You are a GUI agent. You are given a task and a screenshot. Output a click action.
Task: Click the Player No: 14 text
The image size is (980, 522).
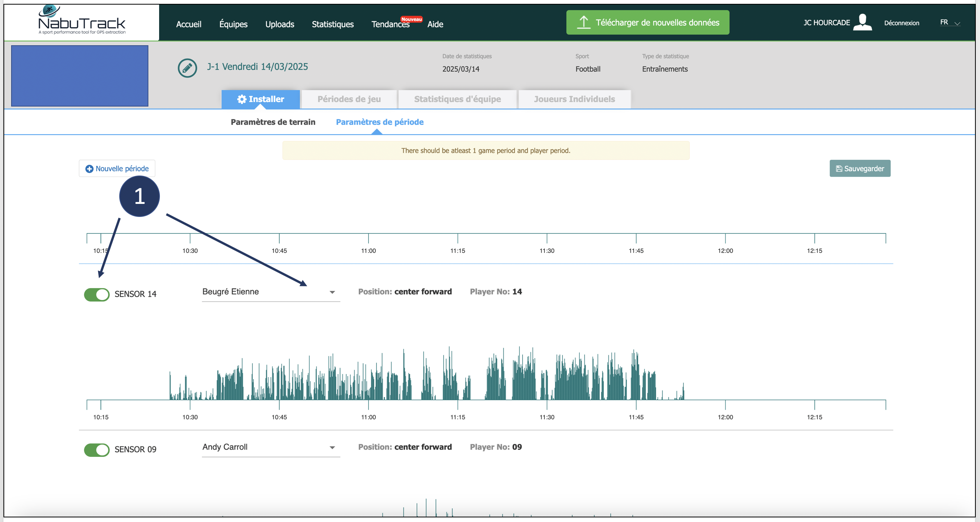[x=496, y=292]
